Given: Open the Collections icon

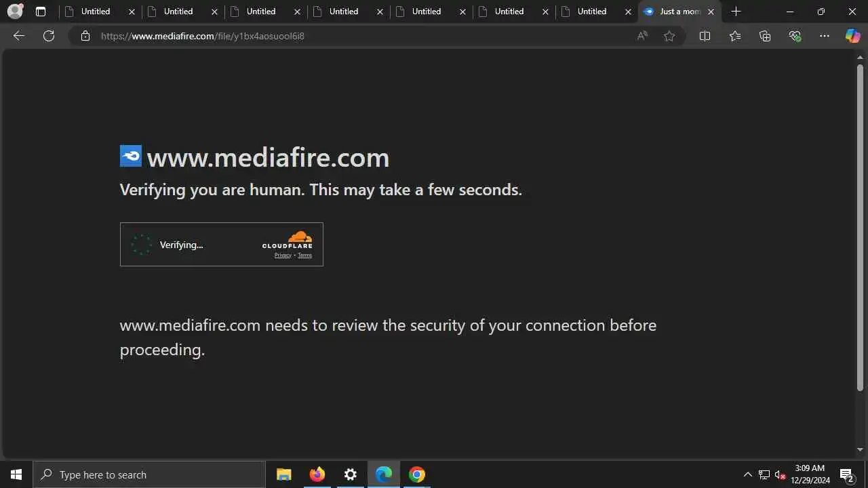Looking at the screenshot, I should tap(765, 36).
